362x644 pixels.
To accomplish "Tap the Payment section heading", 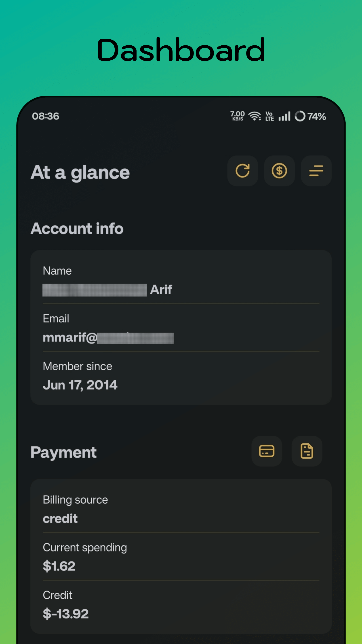I will point(64,453).
